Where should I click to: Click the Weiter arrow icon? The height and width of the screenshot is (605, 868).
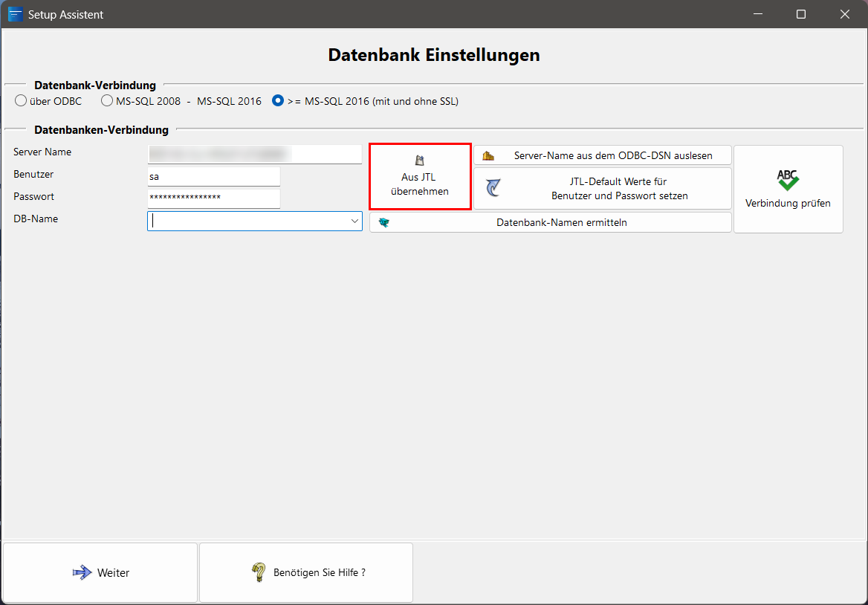tap(82, 572)
